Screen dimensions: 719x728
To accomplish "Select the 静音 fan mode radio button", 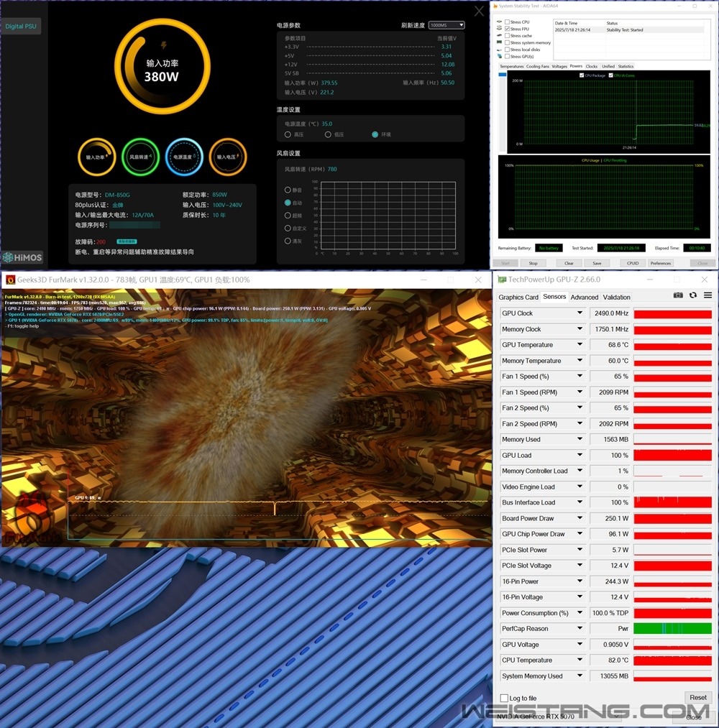I will 288,190.
